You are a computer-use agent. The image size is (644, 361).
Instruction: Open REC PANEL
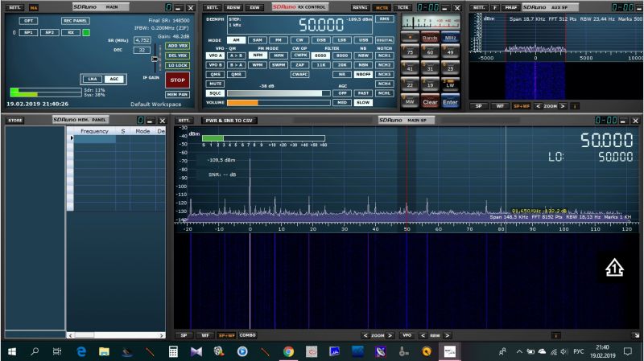tap(75, 21)
